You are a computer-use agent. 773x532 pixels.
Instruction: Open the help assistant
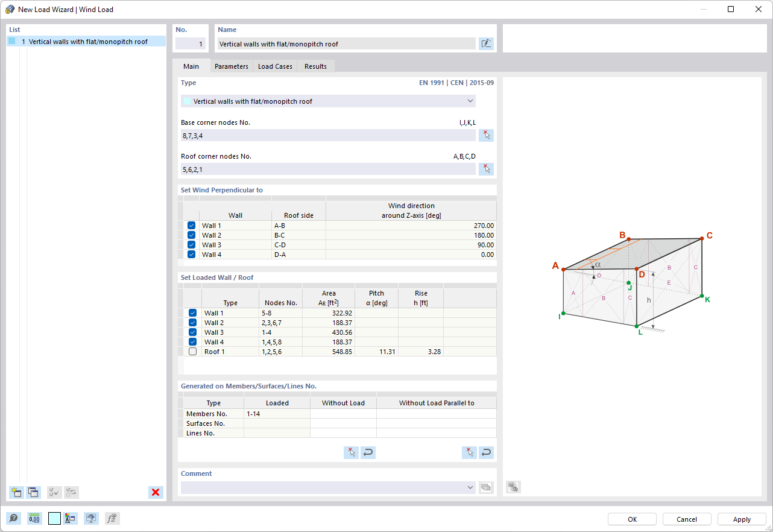tap(13, 518)
